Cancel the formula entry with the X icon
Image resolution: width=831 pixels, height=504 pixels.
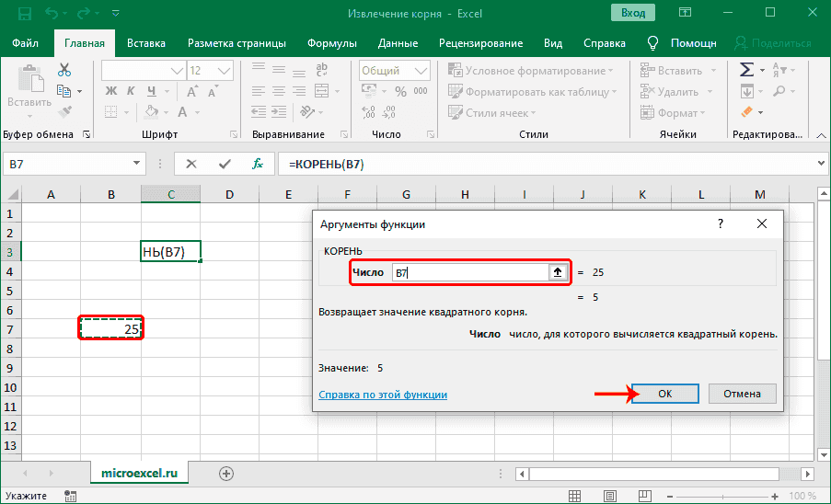pyautogui.click(x=191, y=164)
